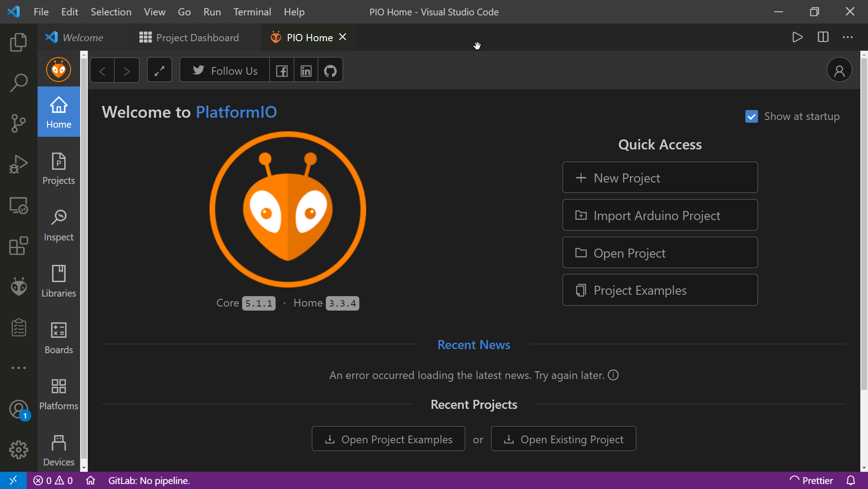Open the Terminal menu
The height and width of the screenshot is (489, 868).
coord(252,12)
